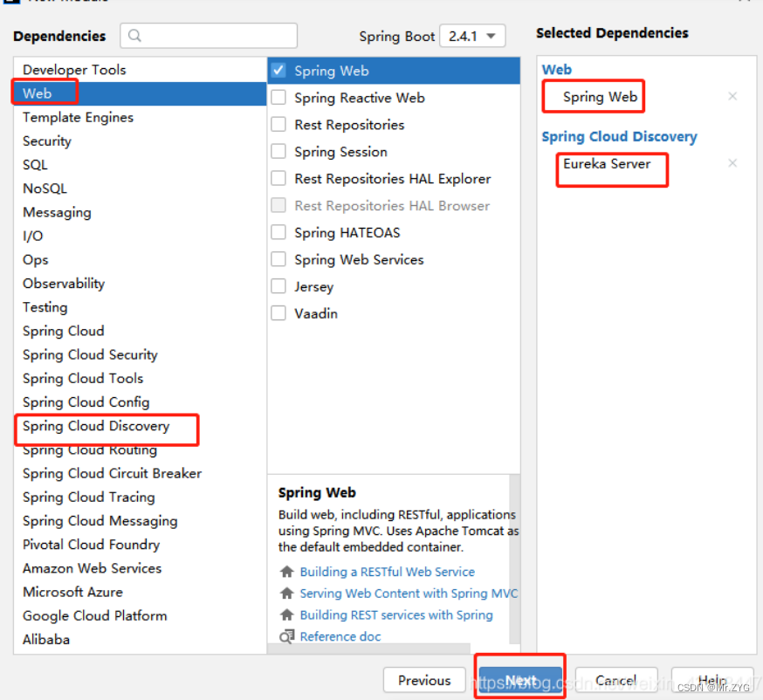
Task: Enable Rest Repositories HAL Explorer checkbox
Action: 278,179
